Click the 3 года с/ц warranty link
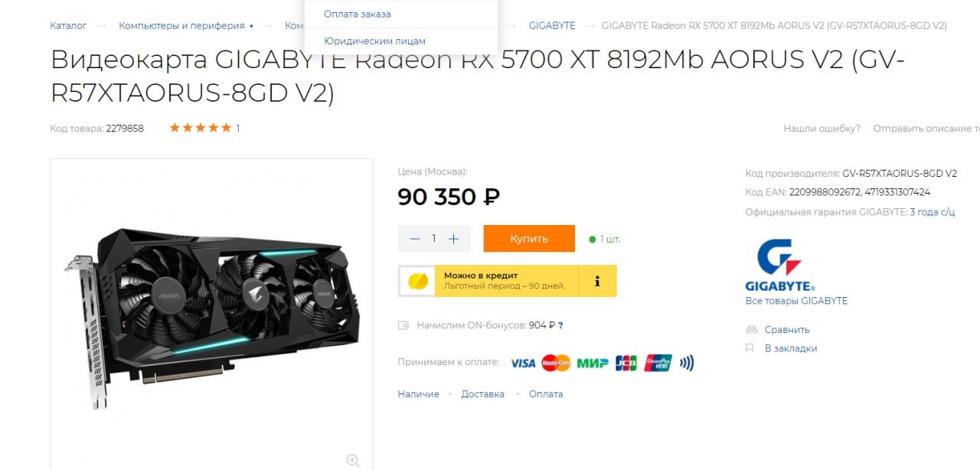 click(x=932, y=212)
